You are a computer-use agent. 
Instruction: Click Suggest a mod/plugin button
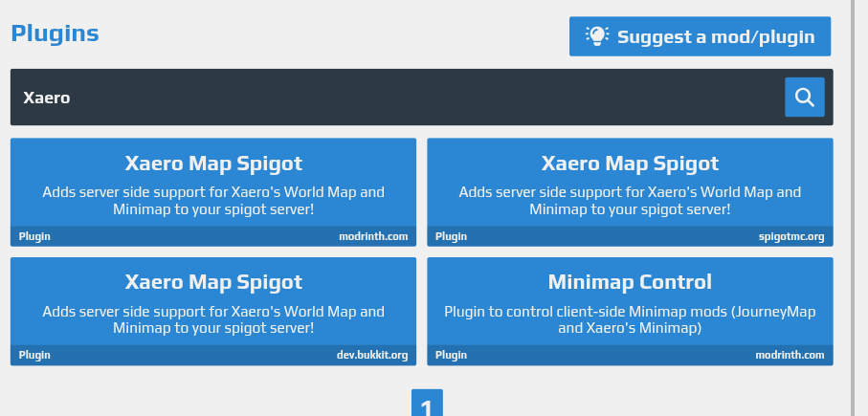pyautogui.click(x=700, y=36)
